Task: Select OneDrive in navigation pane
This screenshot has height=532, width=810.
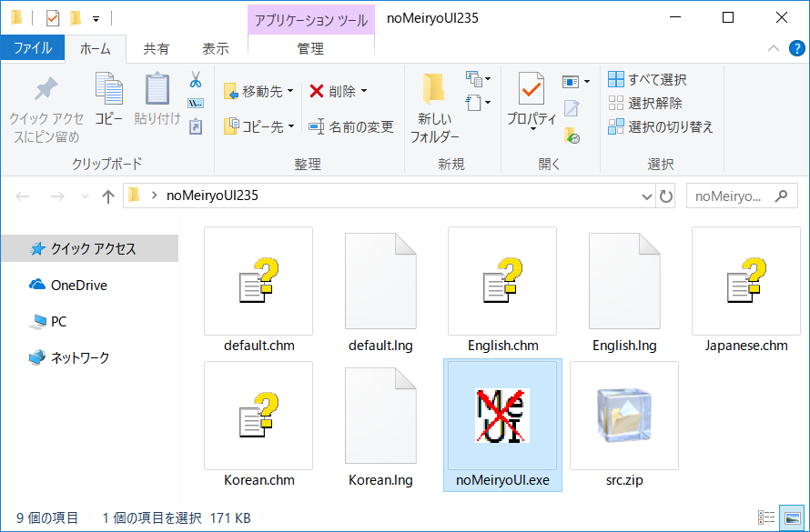Action: click(78, 285)
